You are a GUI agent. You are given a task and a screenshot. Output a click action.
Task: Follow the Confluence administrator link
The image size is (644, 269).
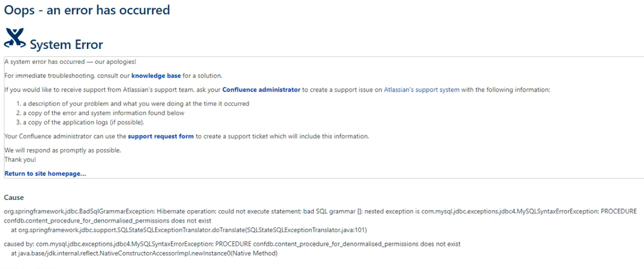point(261,89)
